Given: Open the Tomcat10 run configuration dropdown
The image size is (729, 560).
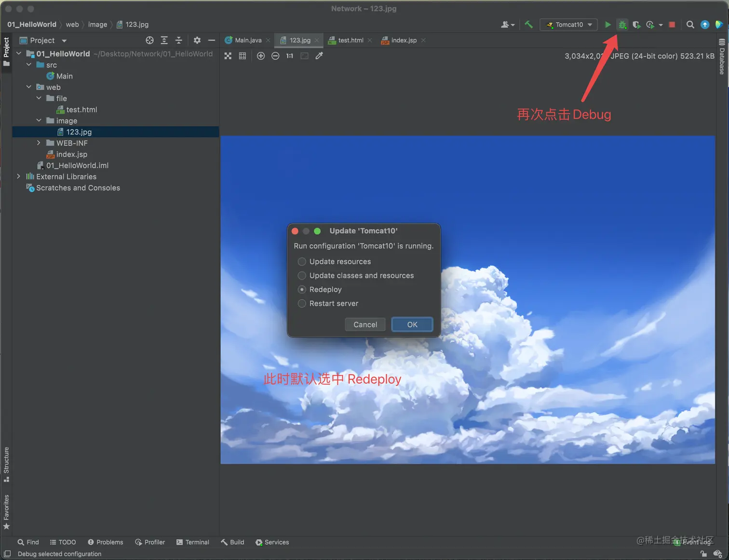Looking at the screenshot, I should tap(569, 25).
